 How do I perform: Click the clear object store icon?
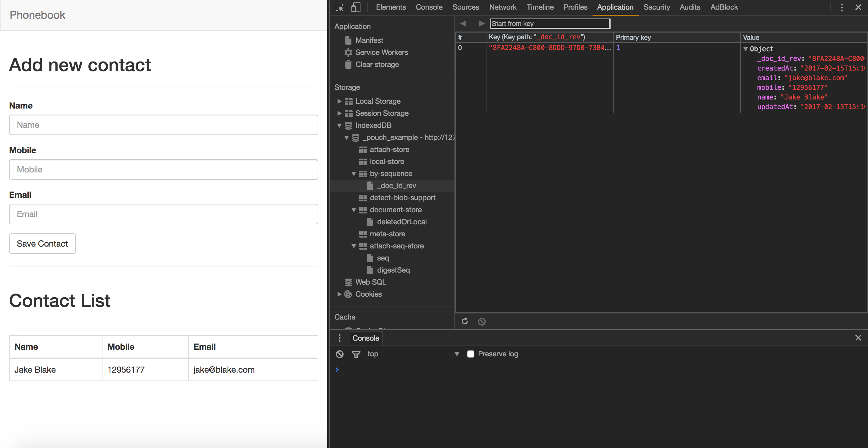point(482,321)
